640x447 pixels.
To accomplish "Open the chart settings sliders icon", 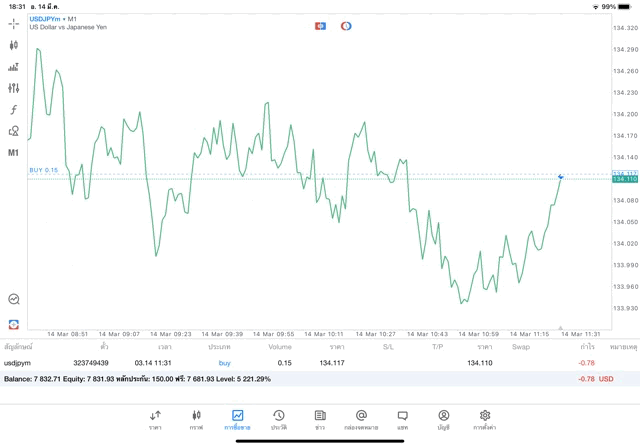I will pos(13,88).
